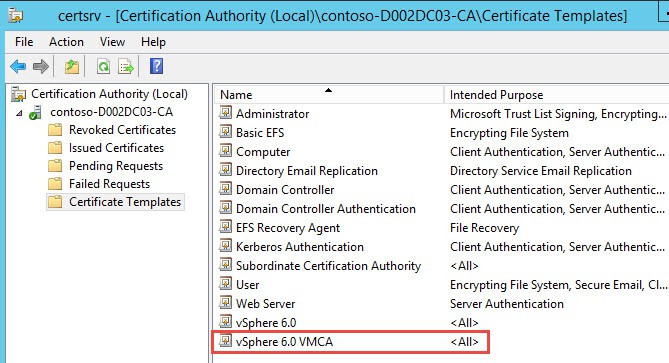The image size is (669, 363).
Task: Click the vSphere 6.0 VMCA template icon
Action: click(225, 341)
